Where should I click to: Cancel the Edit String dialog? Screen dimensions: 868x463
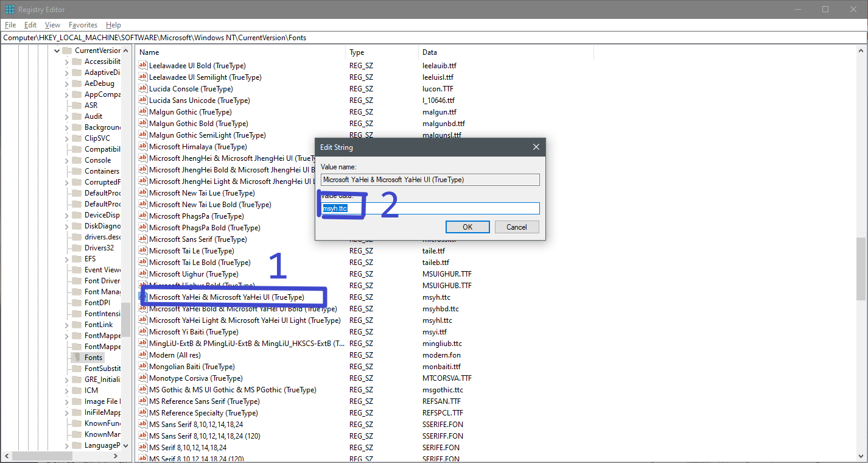click(516, 227)
